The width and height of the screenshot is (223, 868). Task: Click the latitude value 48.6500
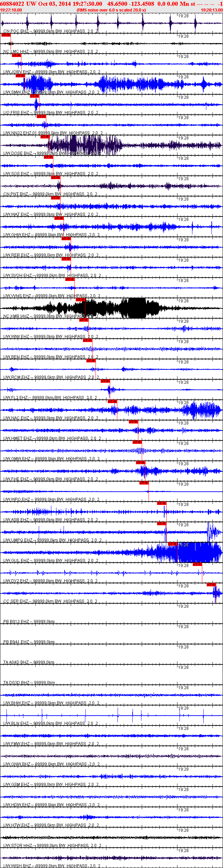(x=117, y=4)
